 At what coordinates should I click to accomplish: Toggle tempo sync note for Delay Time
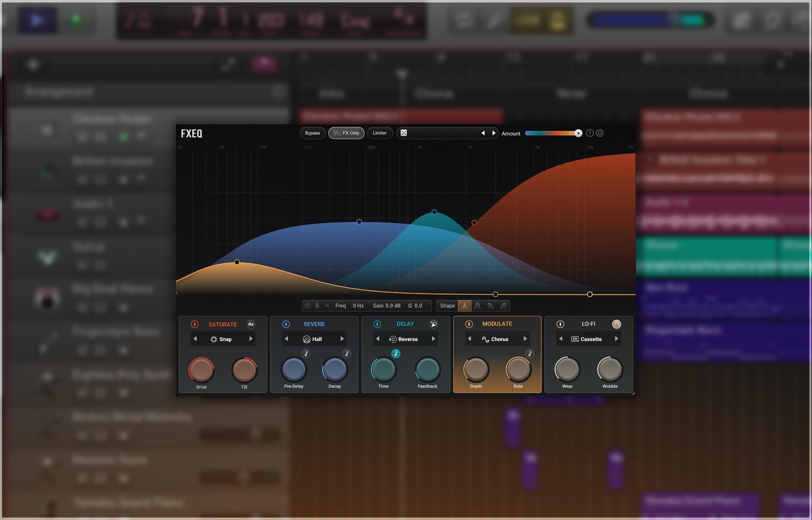tap(396, 354)
